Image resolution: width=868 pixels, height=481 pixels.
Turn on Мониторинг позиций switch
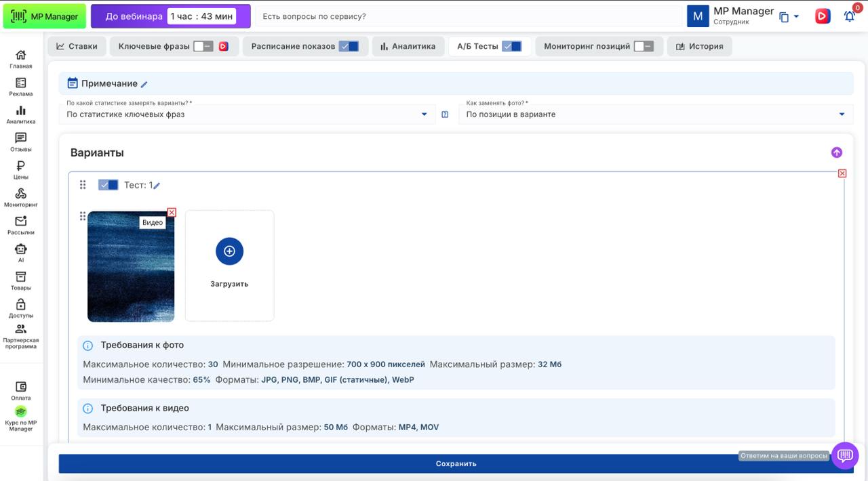pyautogui.click(x=644, y=47)
